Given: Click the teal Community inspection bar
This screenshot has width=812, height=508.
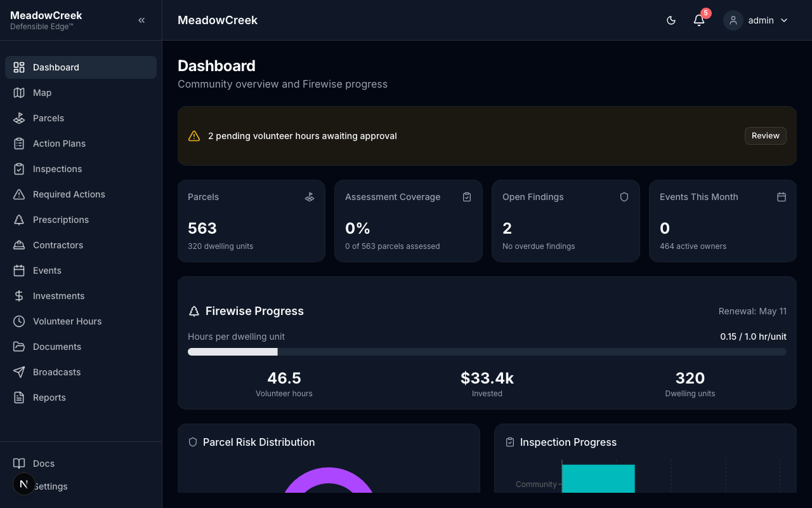Looking at the screenshot, I should [598, 479].
